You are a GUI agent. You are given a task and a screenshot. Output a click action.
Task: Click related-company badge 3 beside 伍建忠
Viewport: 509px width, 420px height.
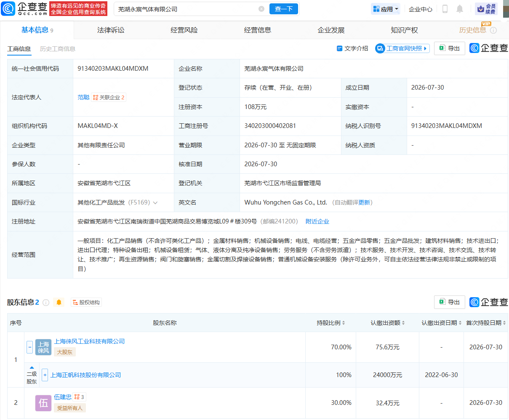pos(79,397)
